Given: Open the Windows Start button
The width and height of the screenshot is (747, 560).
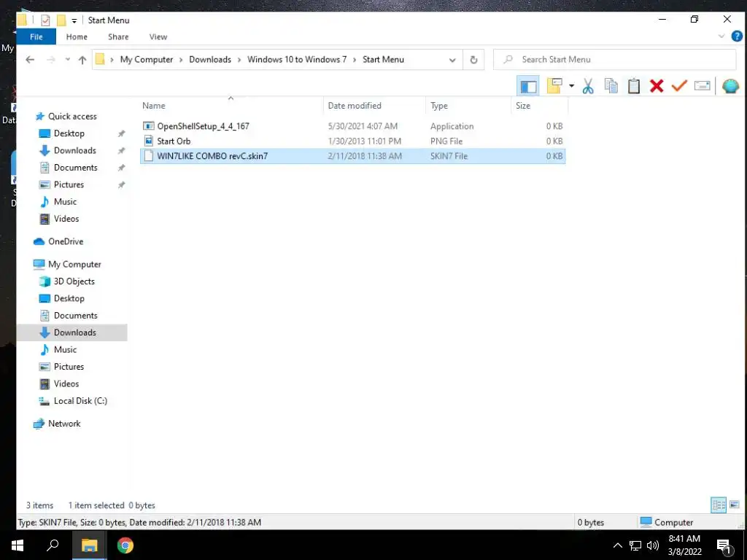Looking at the screenshot, I should coord(18,545).
